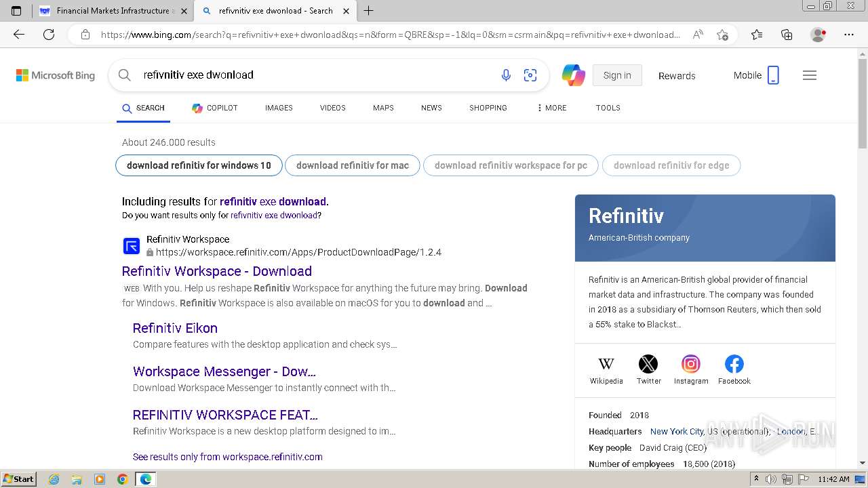Open the Collections icon
Image resolution: width=868 pixels, height=488 pixels.
pos(787,35)
